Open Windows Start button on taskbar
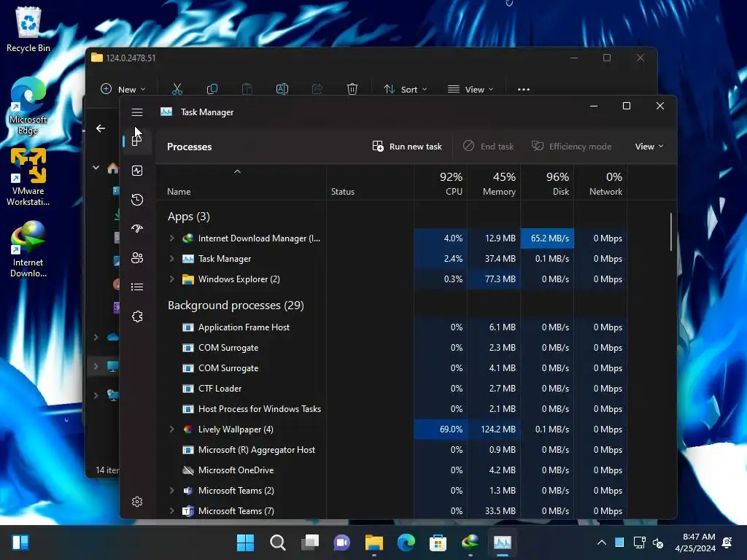Viewport: 747px width, 560px height. [x=245, y=542]
